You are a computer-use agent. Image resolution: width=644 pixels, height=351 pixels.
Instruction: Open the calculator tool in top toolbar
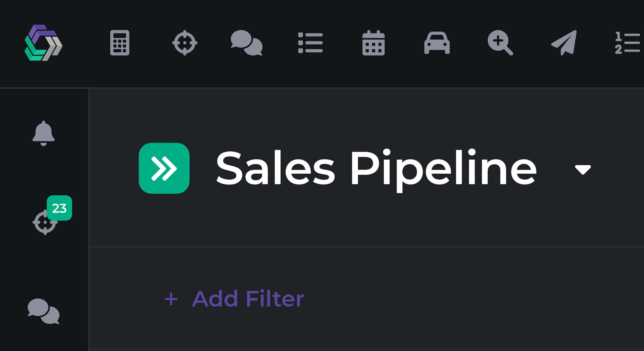pyautogui.click(x=120, y=43)
